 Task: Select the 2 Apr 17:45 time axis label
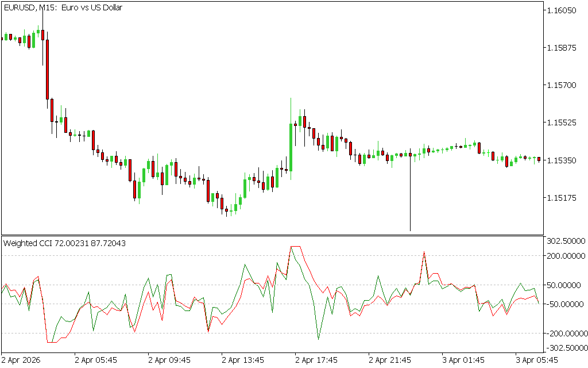point(316,360)
